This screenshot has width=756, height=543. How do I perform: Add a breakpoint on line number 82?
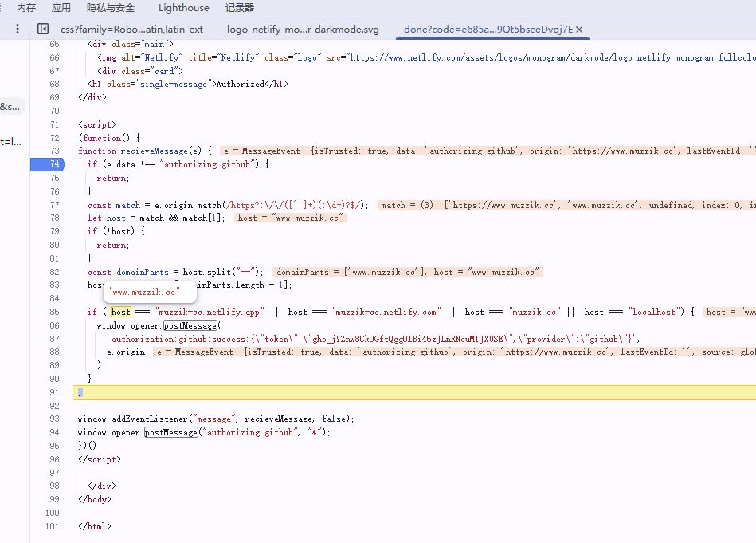click(x=54, y=272)
